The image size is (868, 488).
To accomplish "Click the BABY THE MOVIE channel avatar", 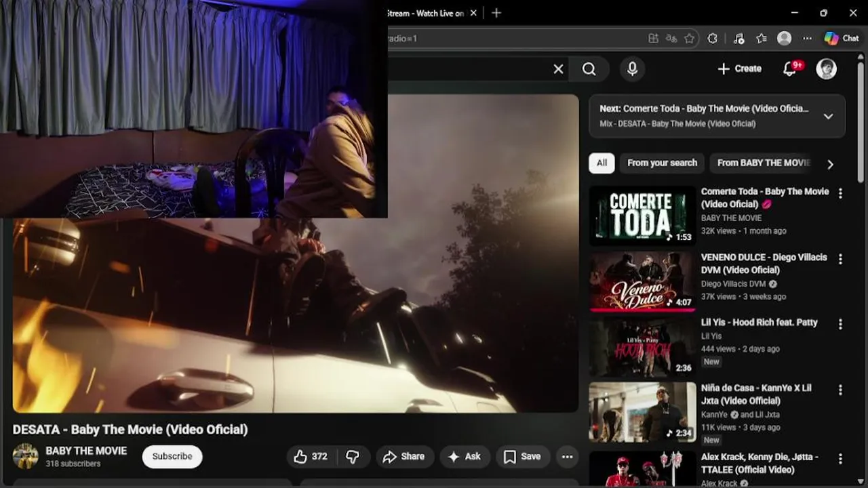I will tap(26, 456).
